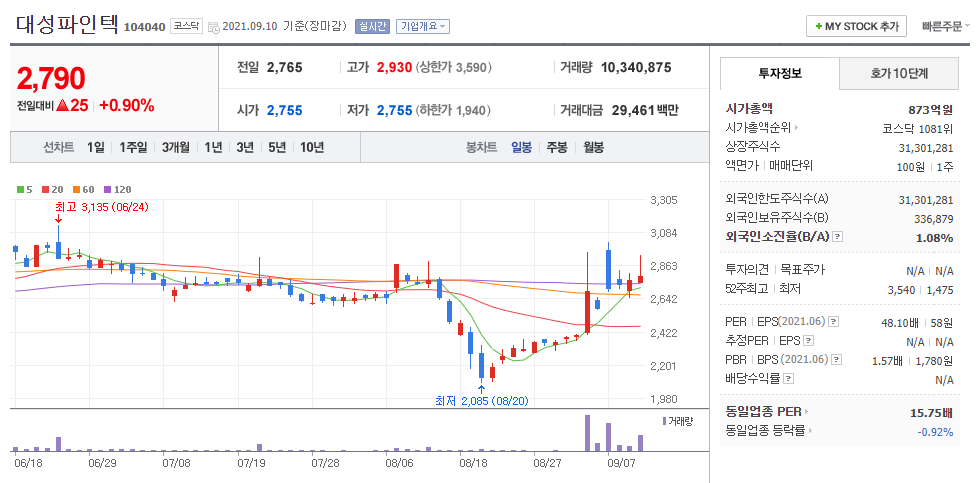
Task: Select the 3년 line chart period
Action: click(245, 147)
